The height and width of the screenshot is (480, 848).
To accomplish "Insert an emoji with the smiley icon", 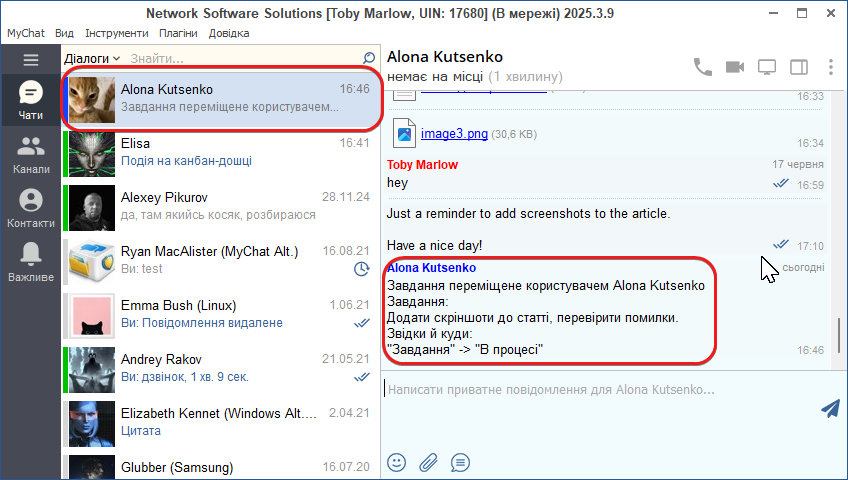I will pyautogui.click(x=397, y=462).
